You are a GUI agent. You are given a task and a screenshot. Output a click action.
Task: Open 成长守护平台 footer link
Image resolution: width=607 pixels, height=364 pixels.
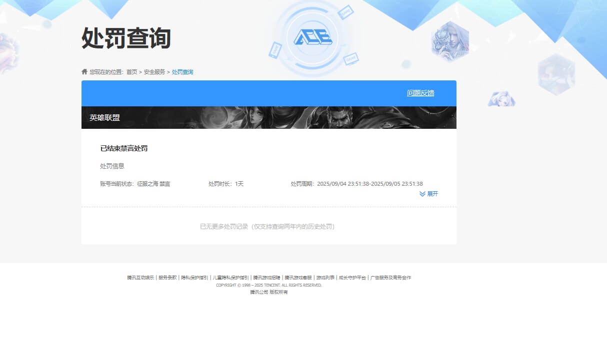pyautogui.click(x=352, y=278)
